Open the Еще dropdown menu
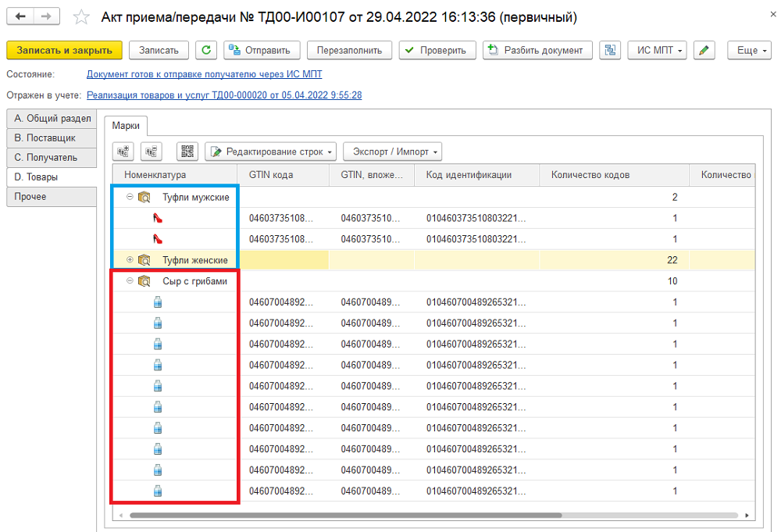The image size is (781, 532). tap(749, 50)
